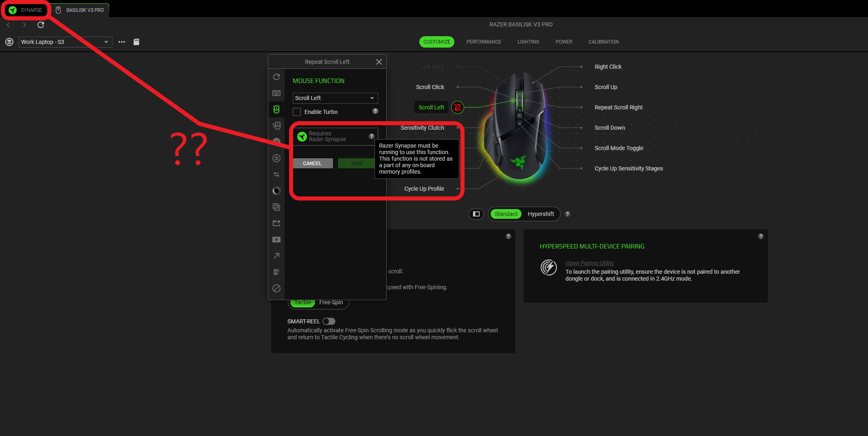
Task: Click help icon in Hyperspeed Multi-Device Pairing panel
Action: 761,236
